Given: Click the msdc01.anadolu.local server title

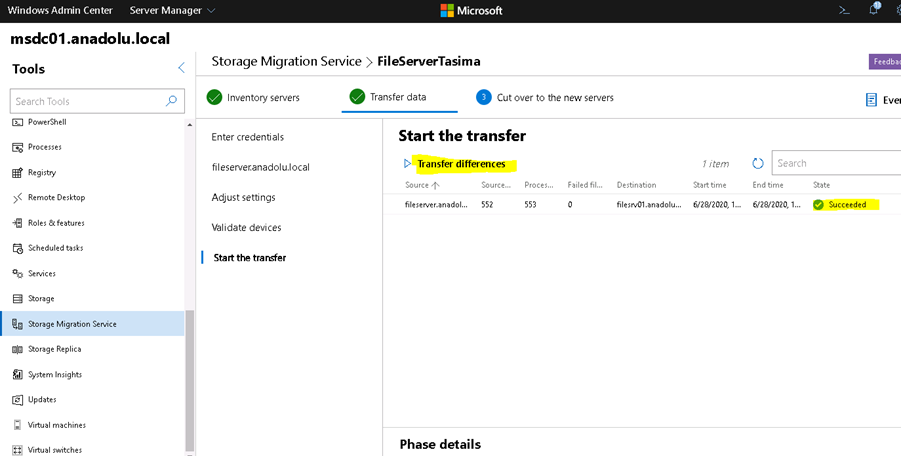Looking at the screenshot, I should tap(90, 38).
